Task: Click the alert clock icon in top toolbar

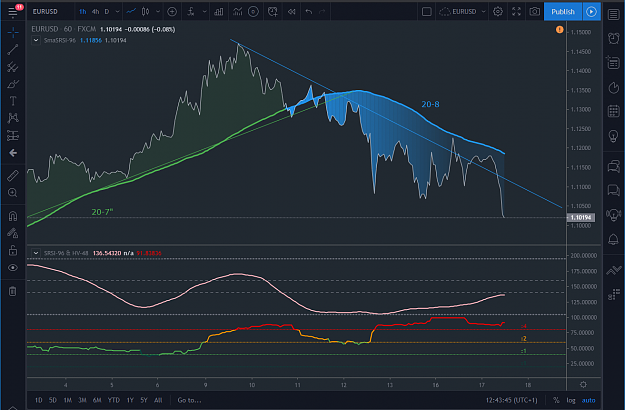Action: point(273,12)
